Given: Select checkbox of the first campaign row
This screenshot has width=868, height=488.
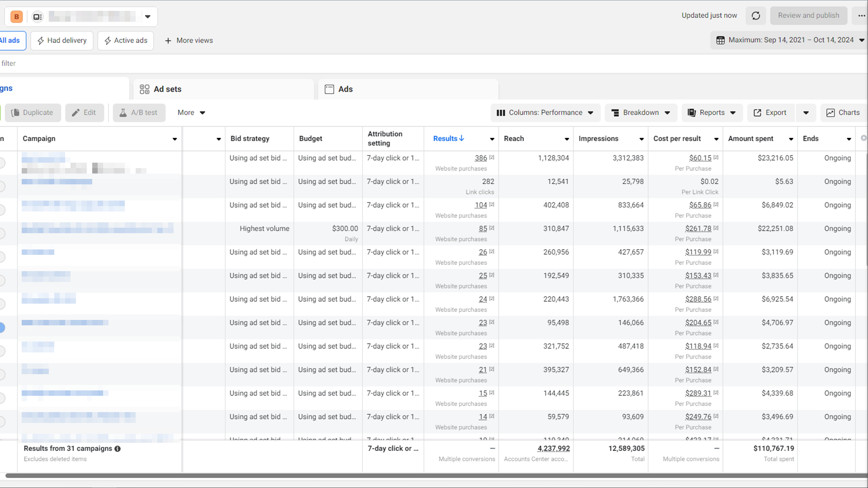Looking at the screenshot, I should 2,163.
